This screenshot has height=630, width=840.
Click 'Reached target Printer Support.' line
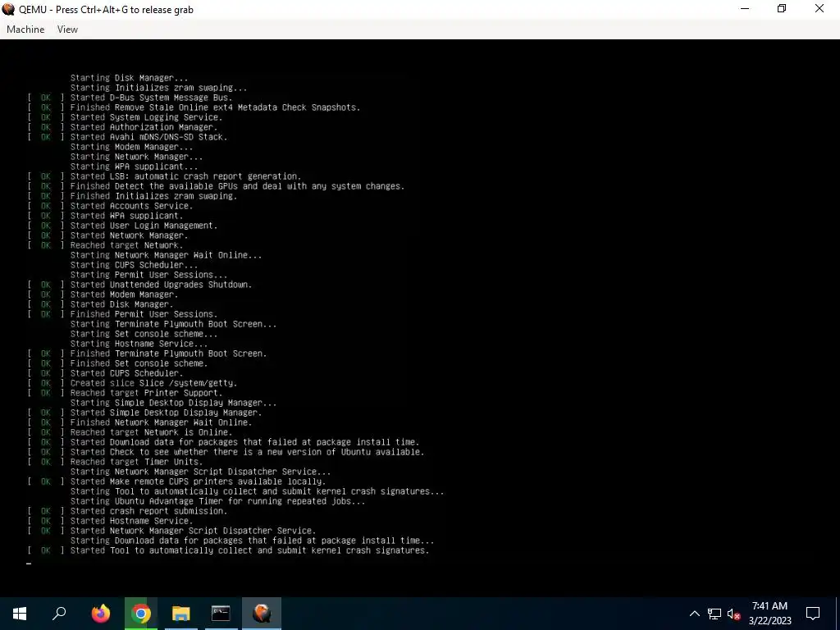pos(146,393)
